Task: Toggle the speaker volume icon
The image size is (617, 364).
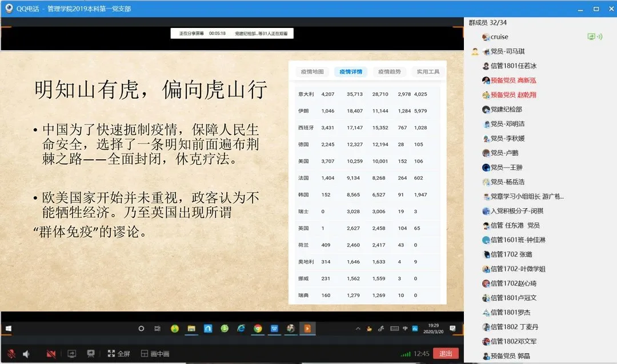Action: (26, 354)
